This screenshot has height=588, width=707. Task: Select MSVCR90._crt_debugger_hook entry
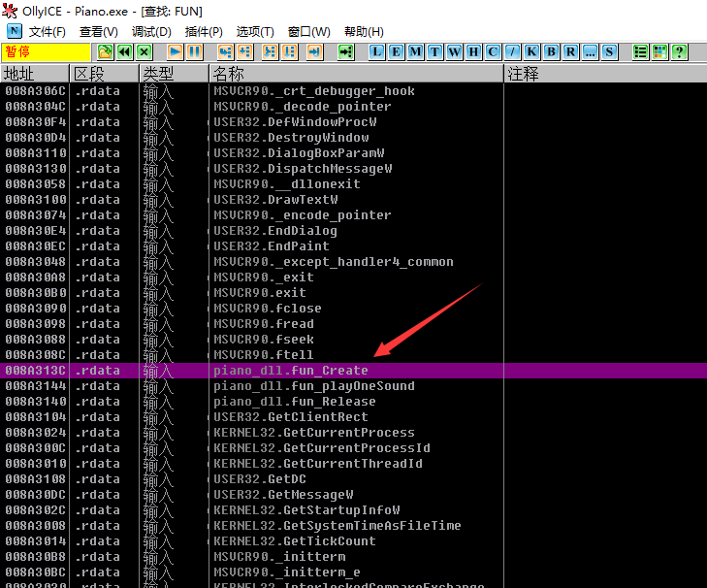pyautogui.click(x=314, y=91)
